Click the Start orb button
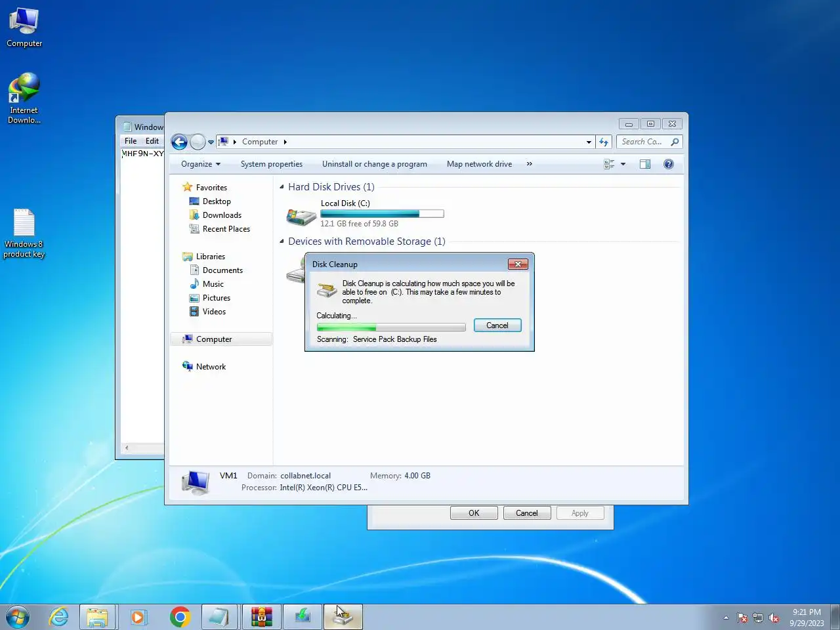 tap(18, 618)
